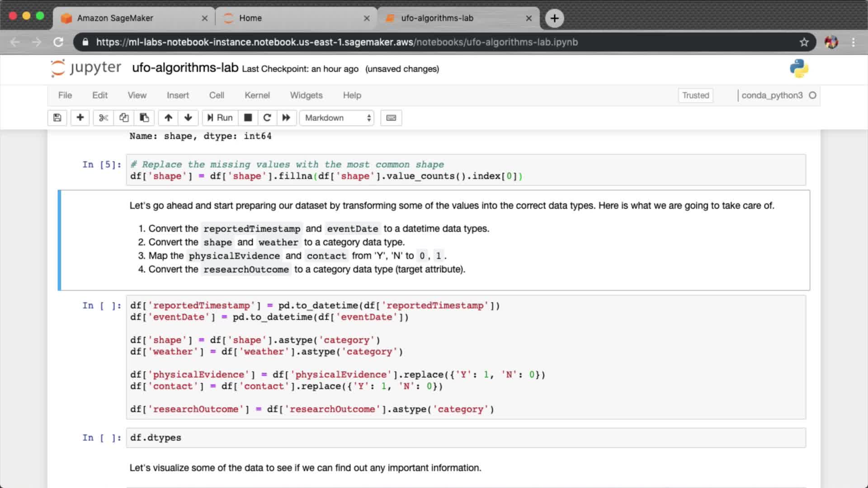Restart and run all fast-forward icon
Screen dimensions: 868x488
(286, 118)
